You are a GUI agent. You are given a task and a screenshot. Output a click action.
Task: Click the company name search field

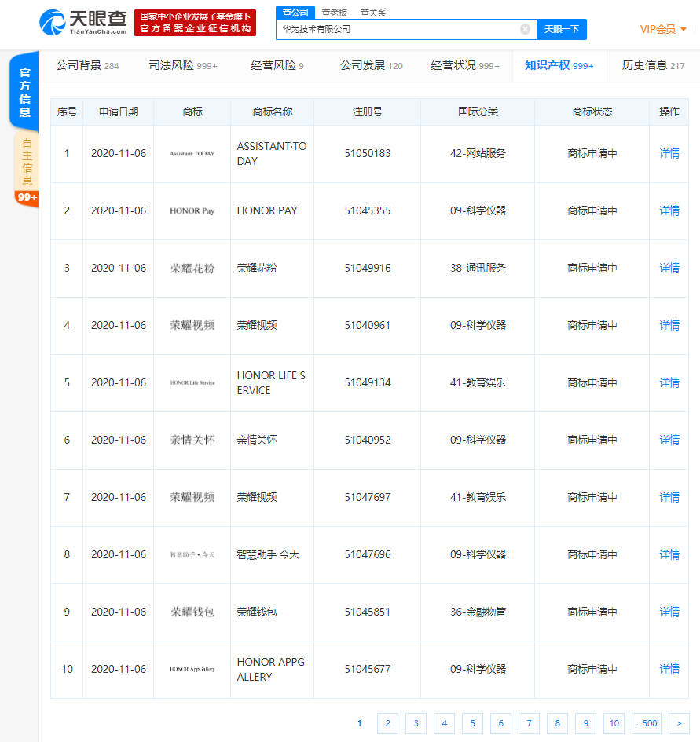point(397,29)
